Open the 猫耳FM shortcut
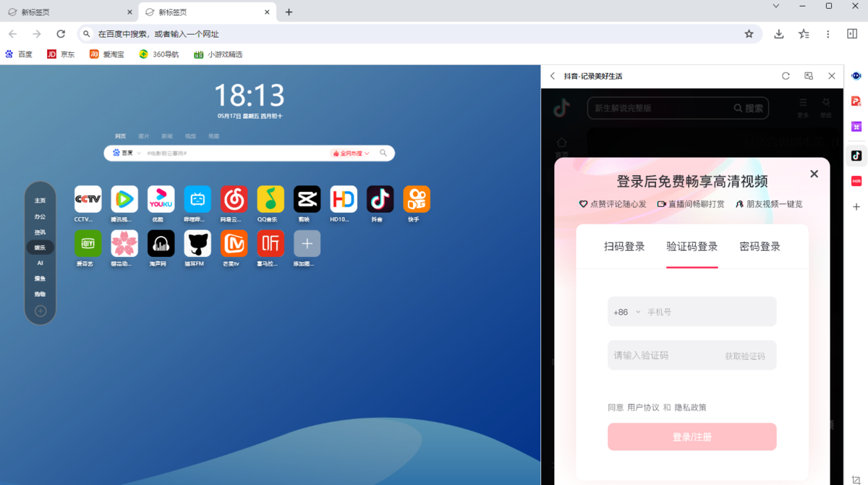 tap(197, 244)
